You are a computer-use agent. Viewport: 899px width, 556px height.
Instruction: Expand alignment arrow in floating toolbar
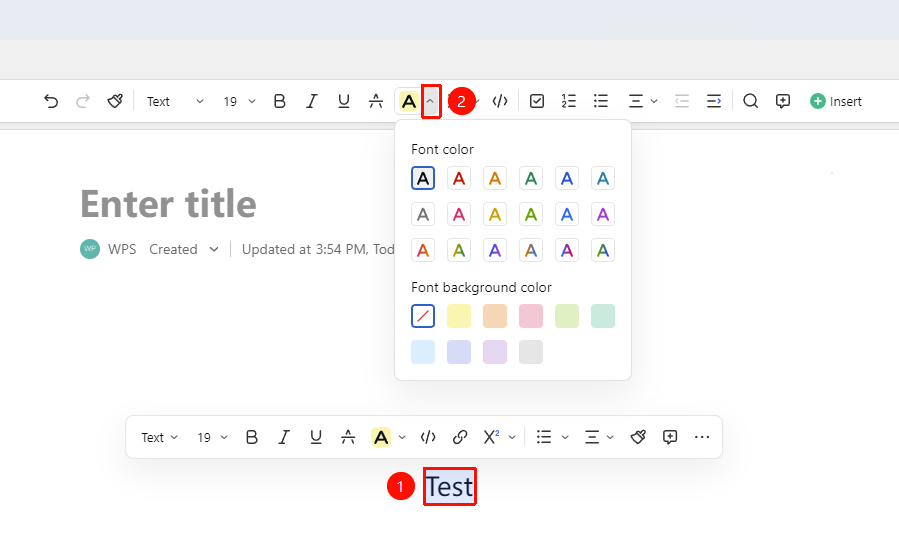610,437
